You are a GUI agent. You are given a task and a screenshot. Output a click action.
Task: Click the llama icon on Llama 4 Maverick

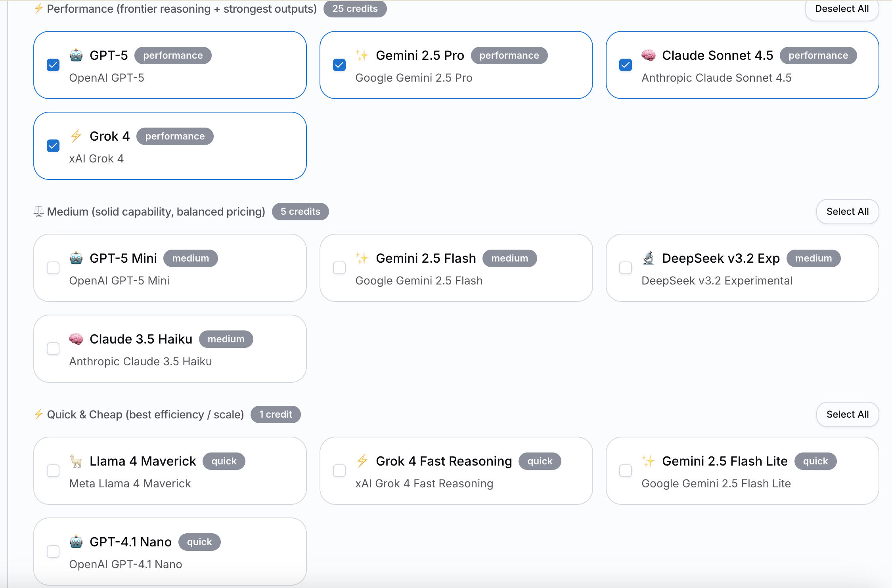pos(76,461)
